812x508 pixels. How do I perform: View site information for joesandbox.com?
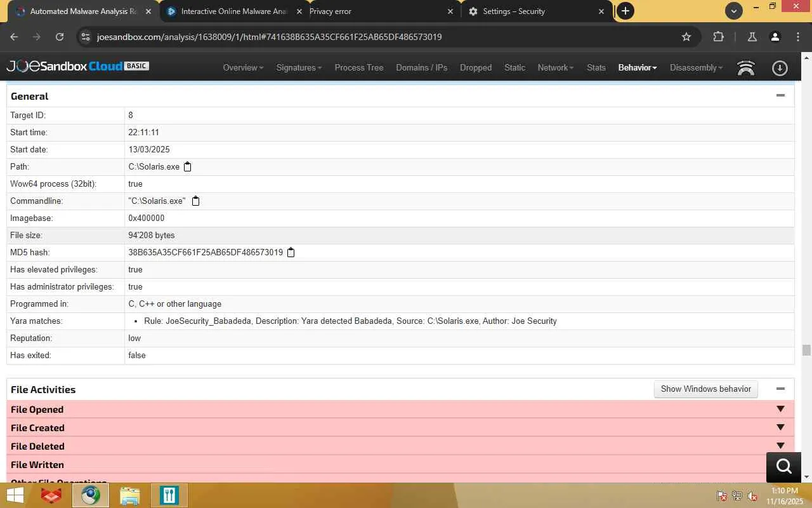(x=86, y=37)
